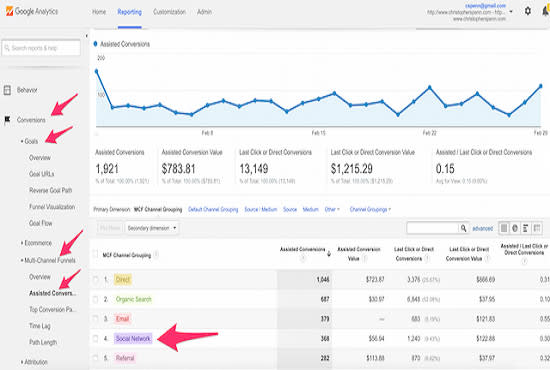Switch to pie chart percentage view icon
Image resolution: width=550 pixels, height=370 pixels.
[x=515, y=228]
